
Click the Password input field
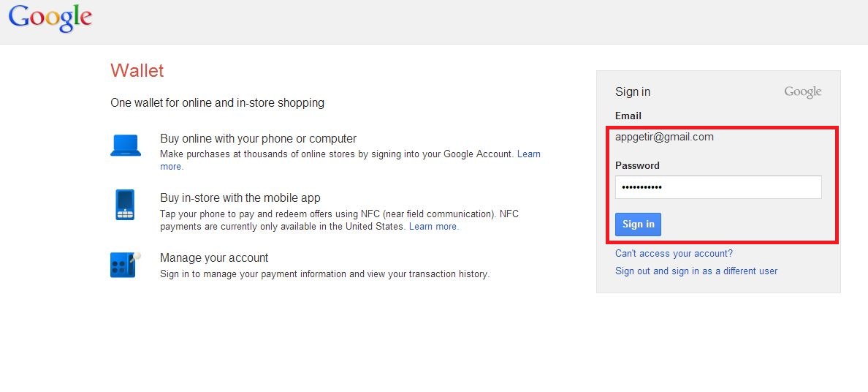click(717, 187)
